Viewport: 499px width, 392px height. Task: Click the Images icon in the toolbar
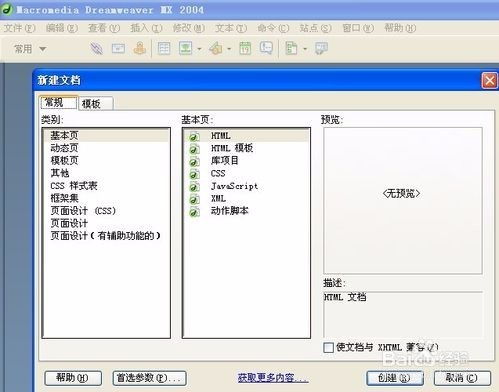186,49
